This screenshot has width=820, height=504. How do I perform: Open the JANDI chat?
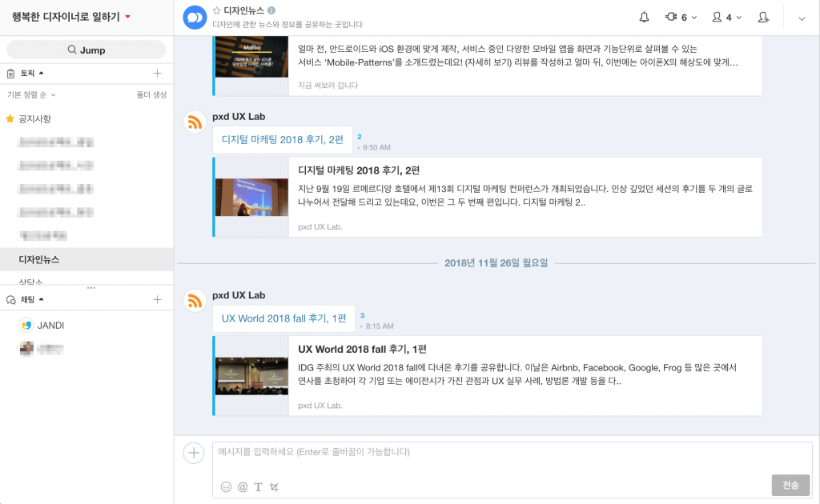tap(50, 326)
